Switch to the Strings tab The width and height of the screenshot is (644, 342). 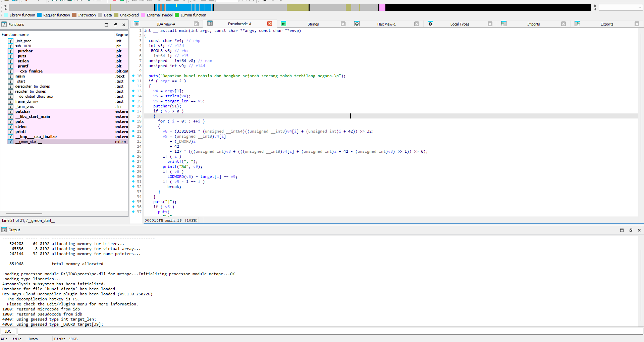(x=313, y=24)
